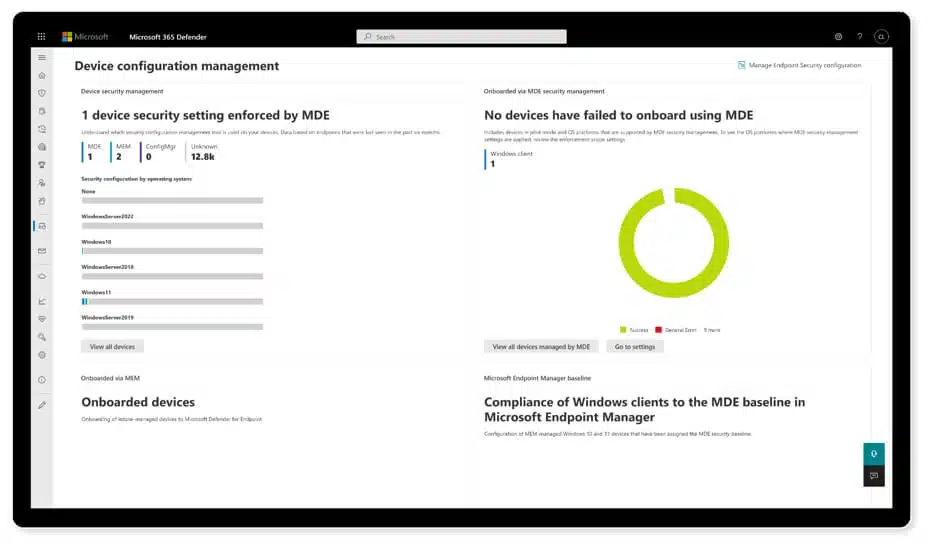This screenshot has height=552, width=935.
Task: Open the info circle icon in sidebar
Action: point(42,380)
